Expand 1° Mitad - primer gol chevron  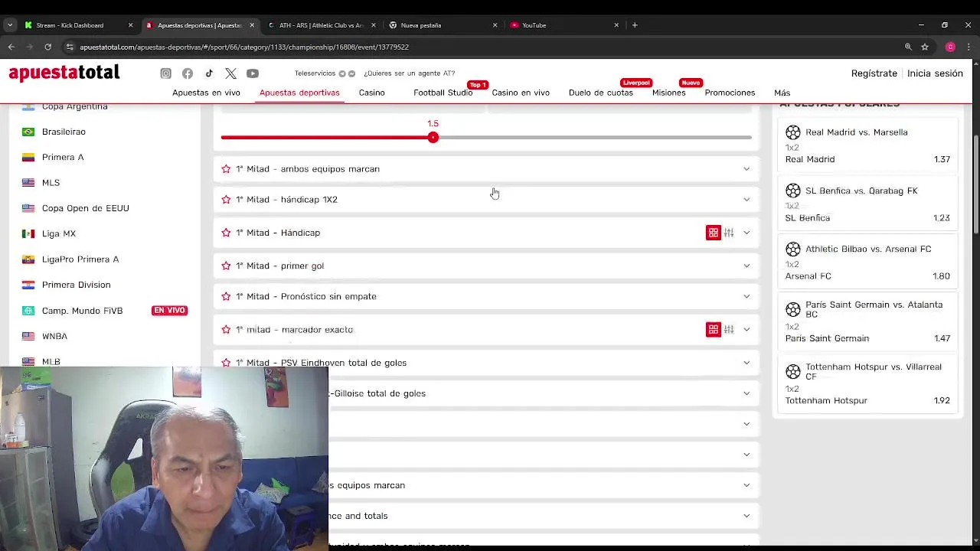point(746,266)
